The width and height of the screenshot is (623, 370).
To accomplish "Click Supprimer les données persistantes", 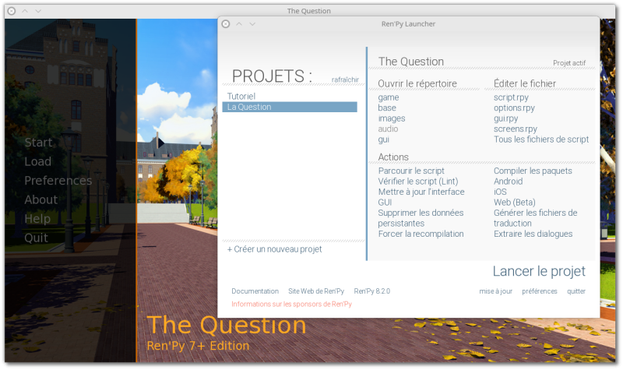I will [x=421, y=218].
